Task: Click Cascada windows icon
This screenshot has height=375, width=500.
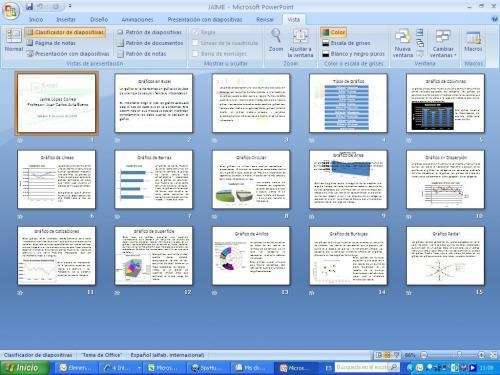Action: pos(420,43)
